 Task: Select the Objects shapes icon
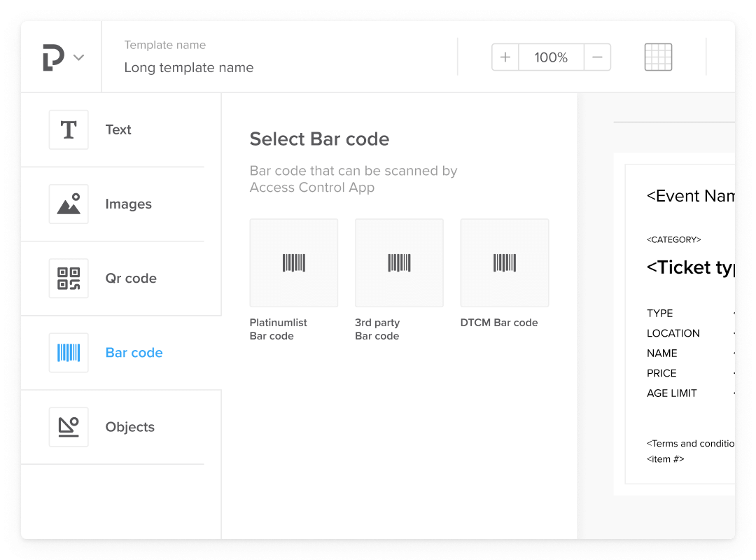click(69, 427)
